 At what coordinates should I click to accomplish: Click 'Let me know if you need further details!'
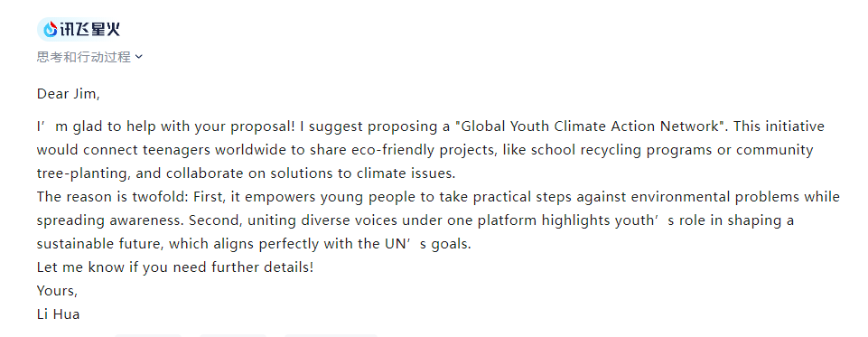click(175, 267)
